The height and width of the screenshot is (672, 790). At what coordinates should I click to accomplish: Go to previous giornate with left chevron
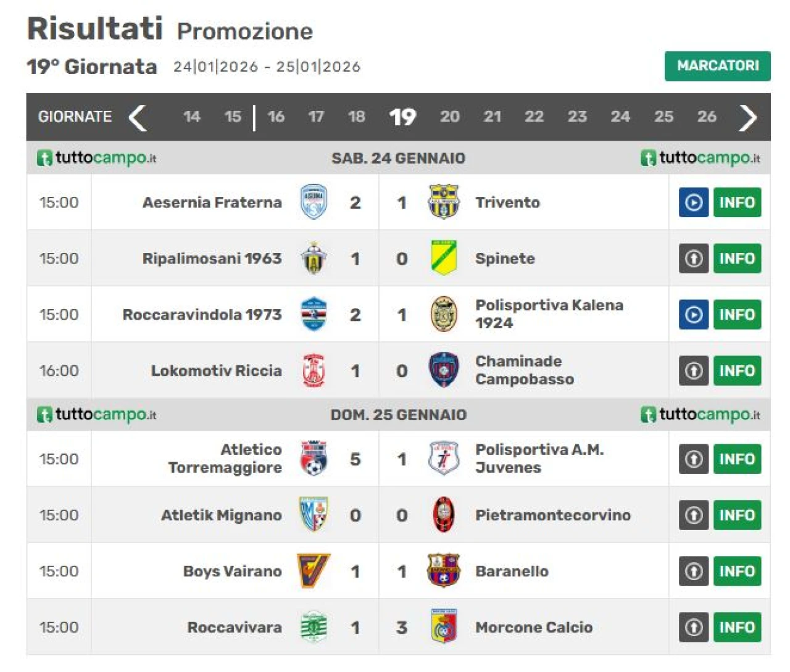click(x=137, y=117)
